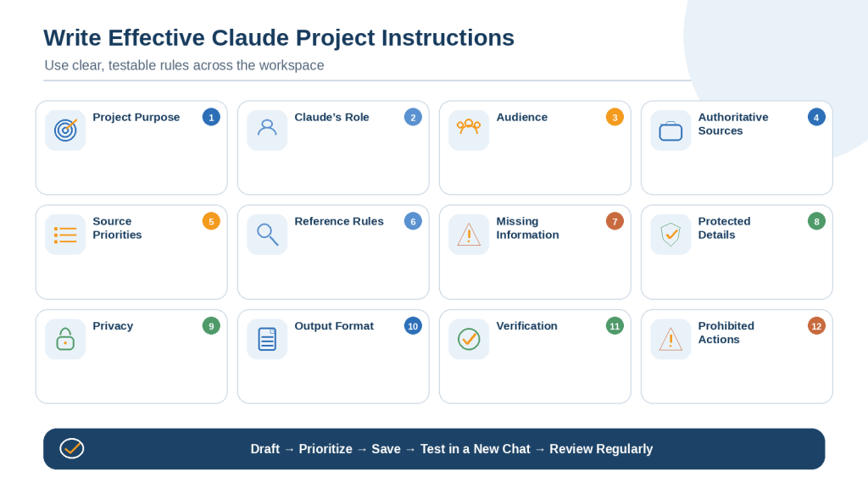Click the blue number 10 badge

(x=413, y=326)
